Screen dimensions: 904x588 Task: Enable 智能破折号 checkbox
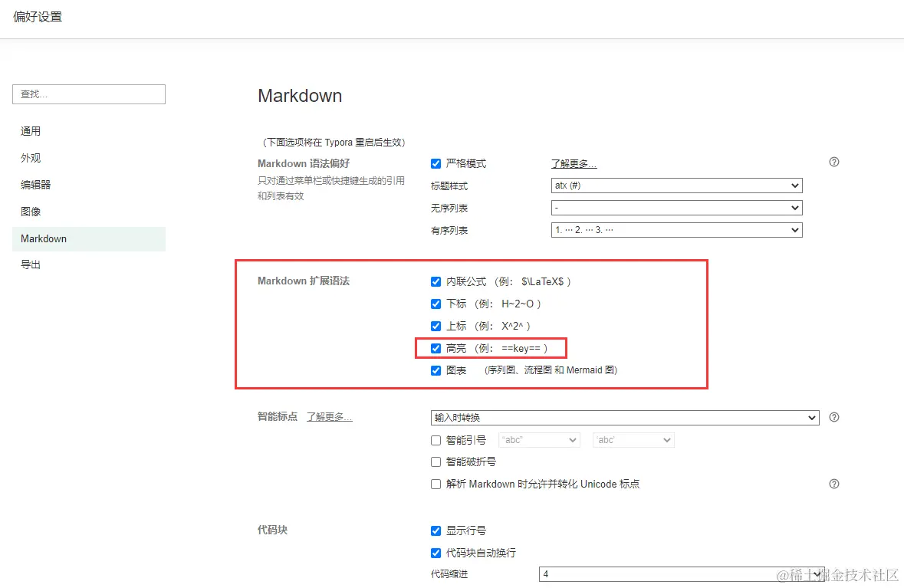436,462
